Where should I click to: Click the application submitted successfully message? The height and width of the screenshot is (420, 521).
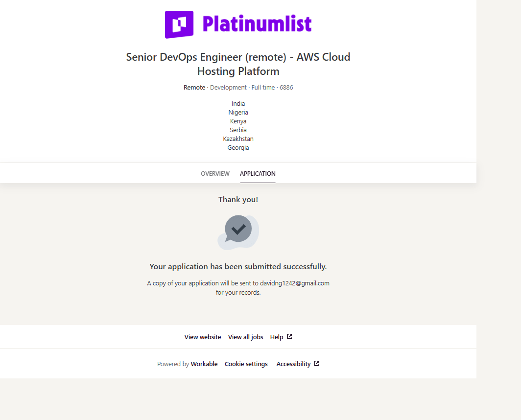pyautogui.click(x=238, y=267)
